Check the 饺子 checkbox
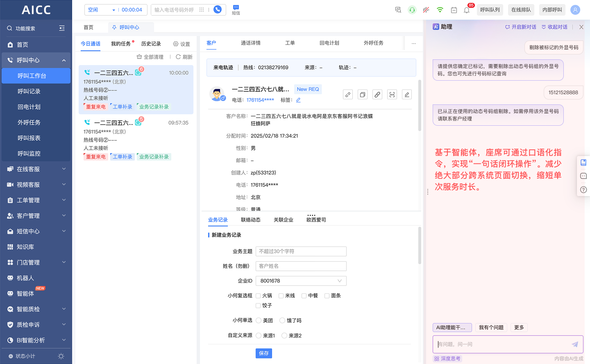The width and height of the screenshot is (590, 364). pos(258,305)
